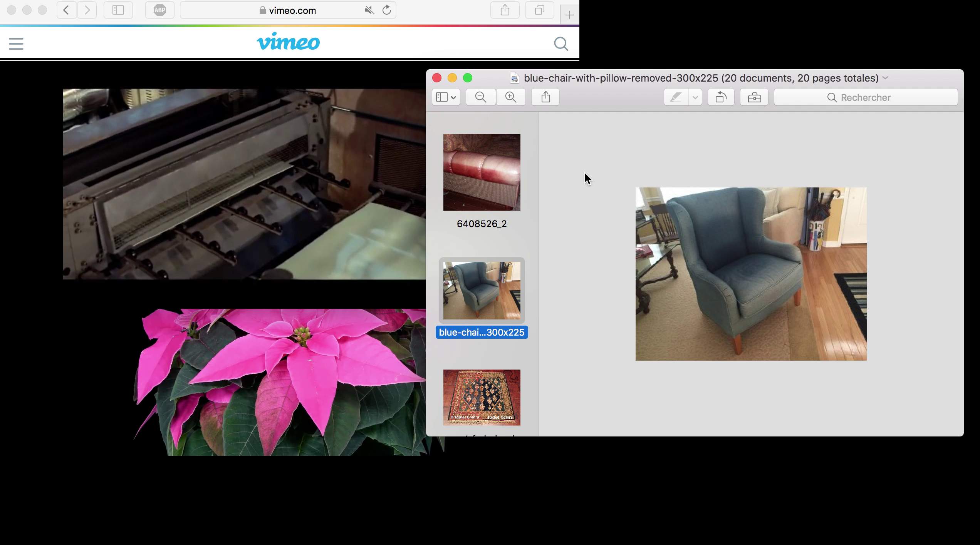Open a new Safari tab
Image resolution: width=980 pixels, height=545 pixels.
point(569,15)
